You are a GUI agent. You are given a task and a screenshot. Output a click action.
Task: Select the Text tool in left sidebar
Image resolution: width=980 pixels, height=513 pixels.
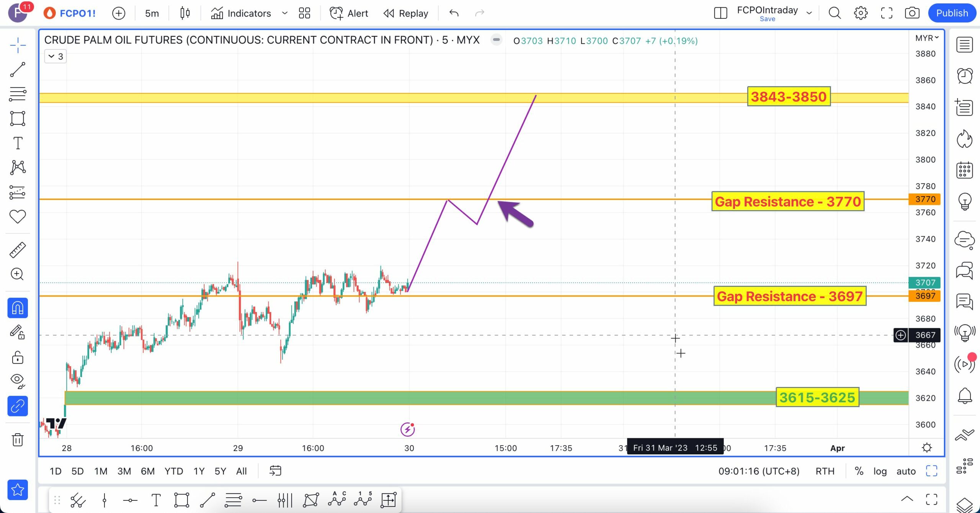click(x=18, y=143)
